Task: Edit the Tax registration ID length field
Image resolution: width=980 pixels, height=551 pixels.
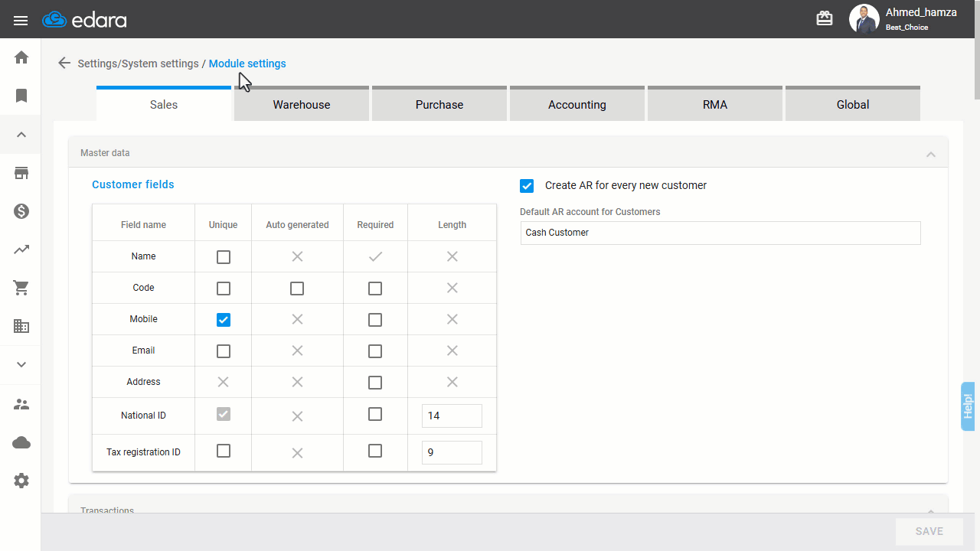Action: point(452,452)
